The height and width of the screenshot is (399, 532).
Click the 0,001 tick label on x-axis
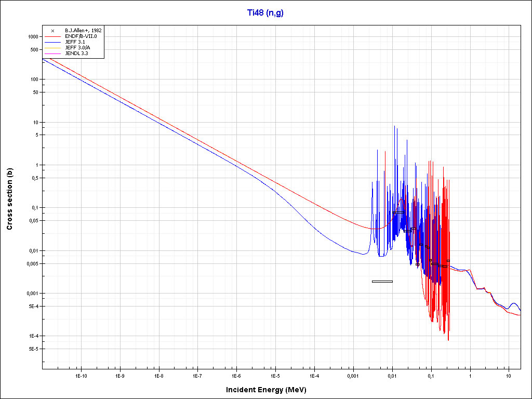[353, 375]
